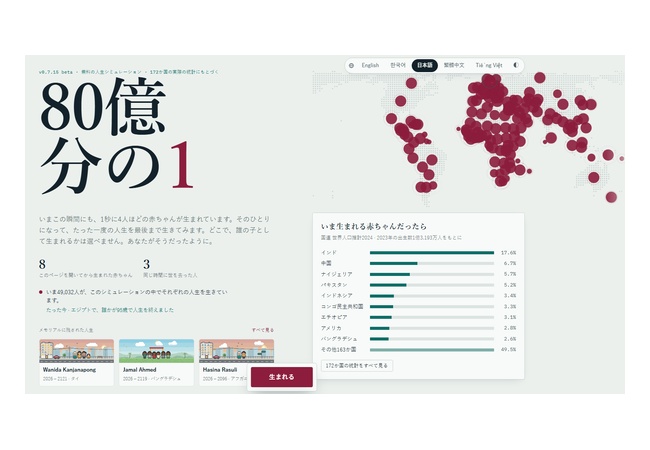Click the v0.7.15 beta version text
The width and height of the screenshot is (650, 450).
point(56,72)
